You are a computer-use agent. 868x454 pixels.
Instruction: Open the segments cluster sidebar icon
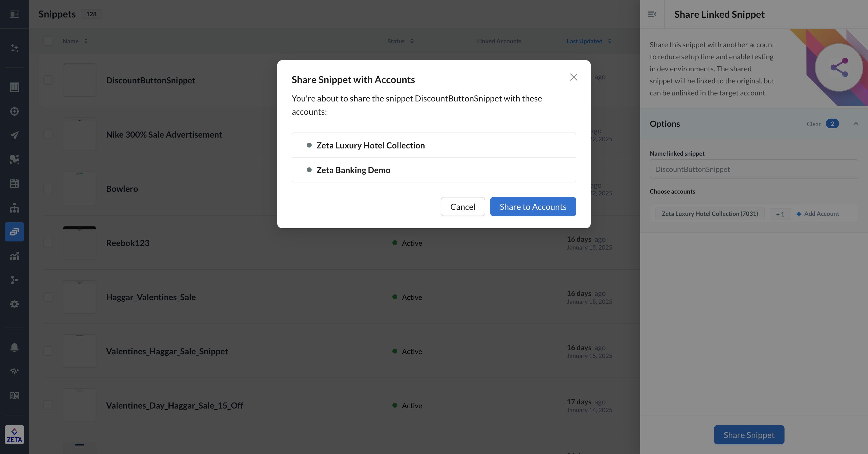pos(14,159)
